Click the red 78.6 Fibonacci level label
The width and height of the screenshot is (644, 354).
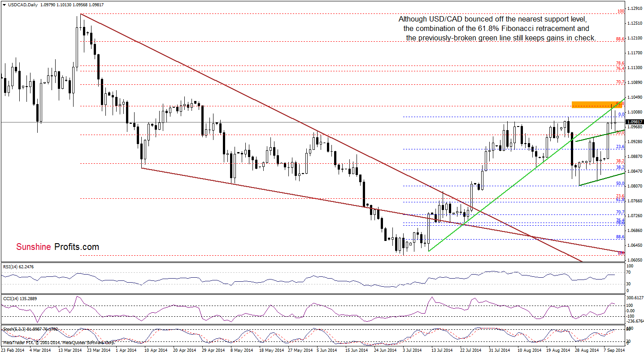tap(620, 63)
